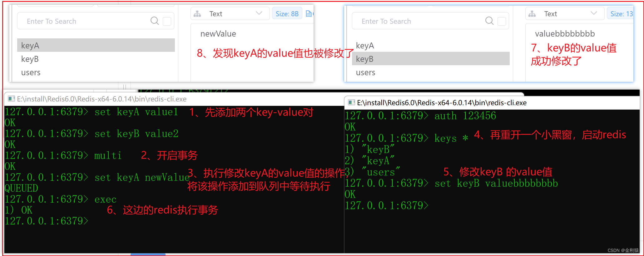The height and width of the screenshot is (256, 644).
Task: Click the Size: 8B badge
Action: click(x=287, y=14)
